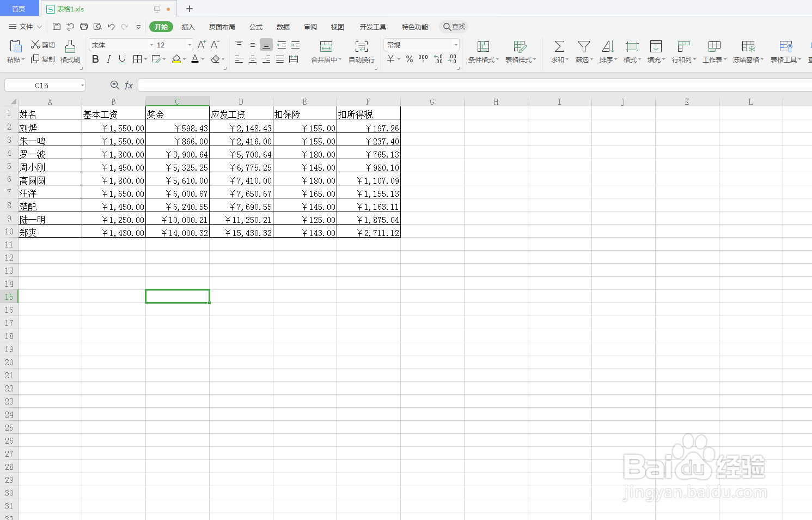Go to the 首页 home tab
Screen dimensions: 812x520
point(19,9)
